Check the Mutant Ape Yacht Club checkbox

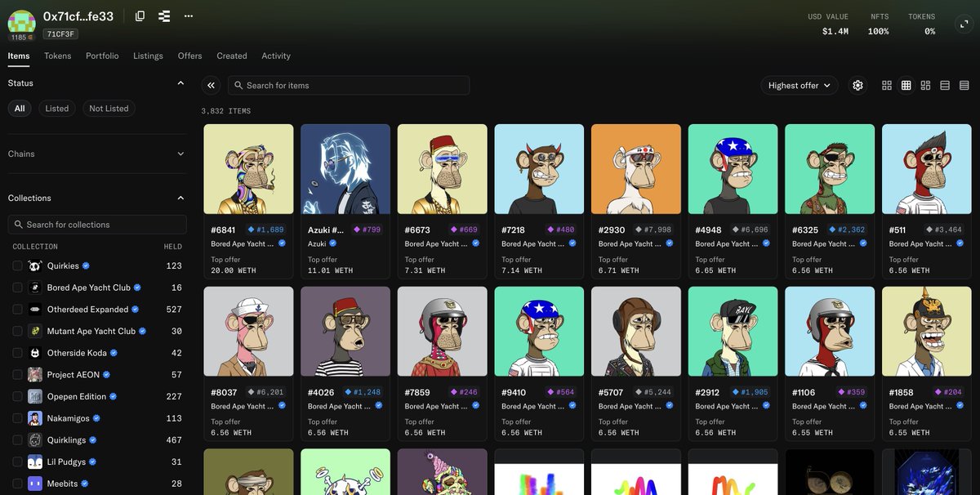pos(17,331)
